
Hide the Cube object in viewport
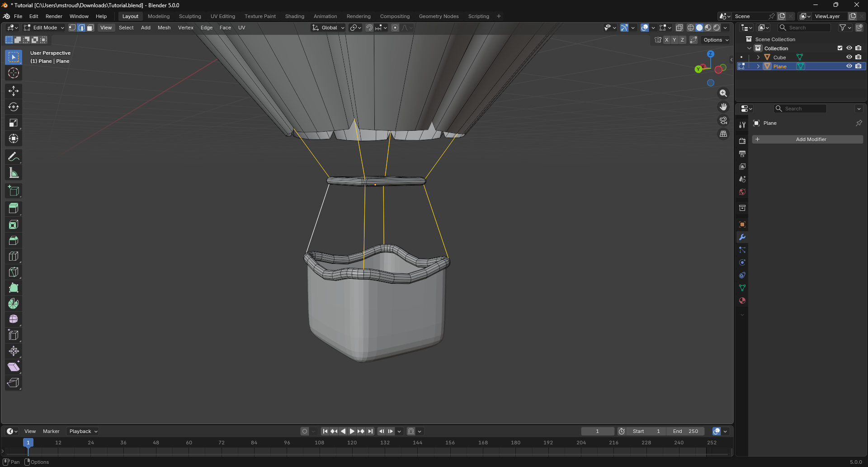(849, 57)
